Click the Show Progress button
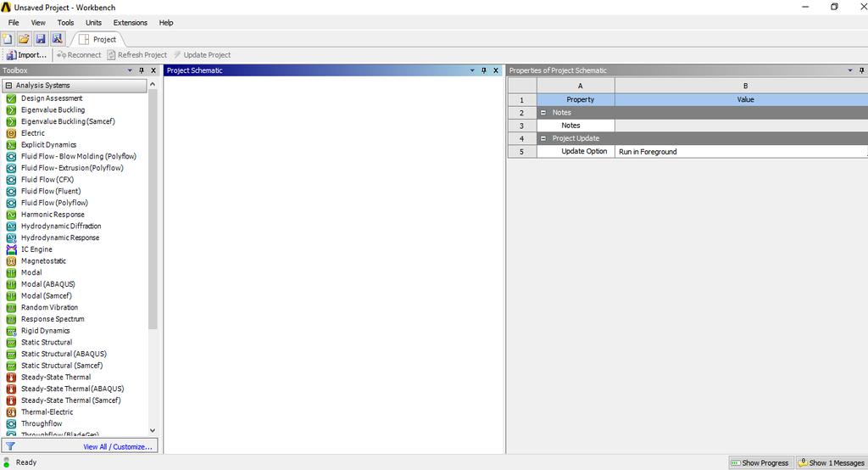The image size is (868, 470). coord(759,463)
